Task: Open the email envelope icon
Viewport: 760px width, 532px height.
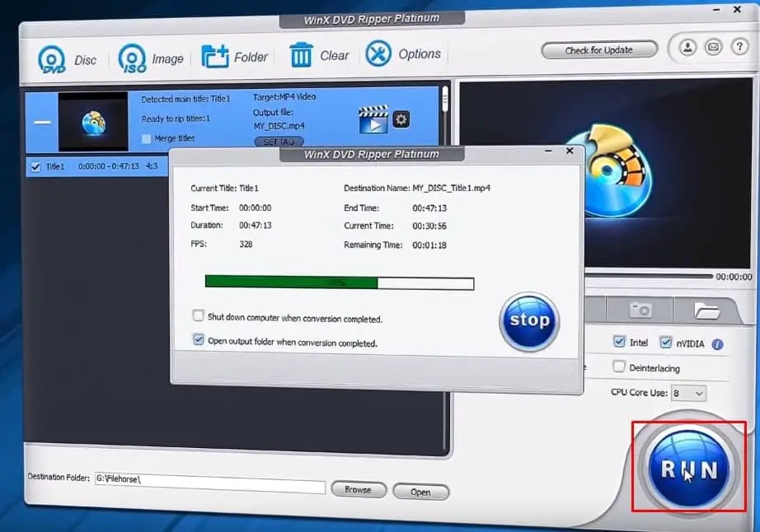Action: pos(714,47)
